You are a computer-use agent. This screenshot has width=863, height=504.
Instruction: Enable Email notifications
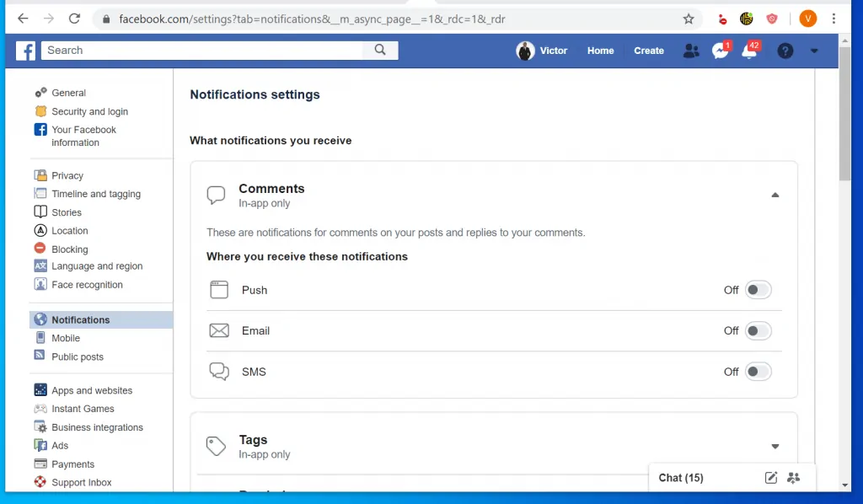[757, 330]
